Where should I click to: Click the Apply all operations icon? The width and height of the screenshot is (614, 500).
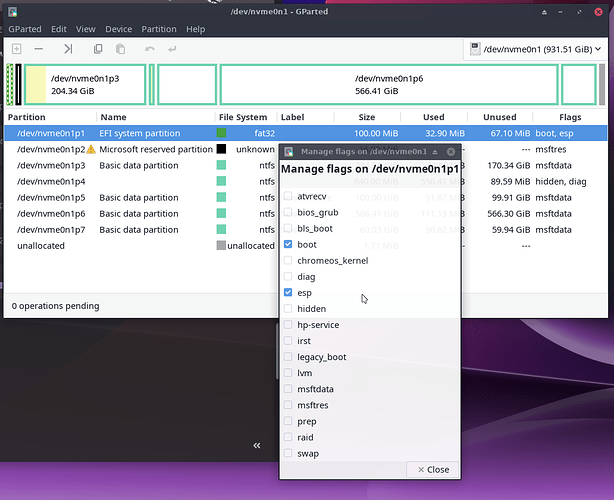pyautogui.click(x=172, y=49)
